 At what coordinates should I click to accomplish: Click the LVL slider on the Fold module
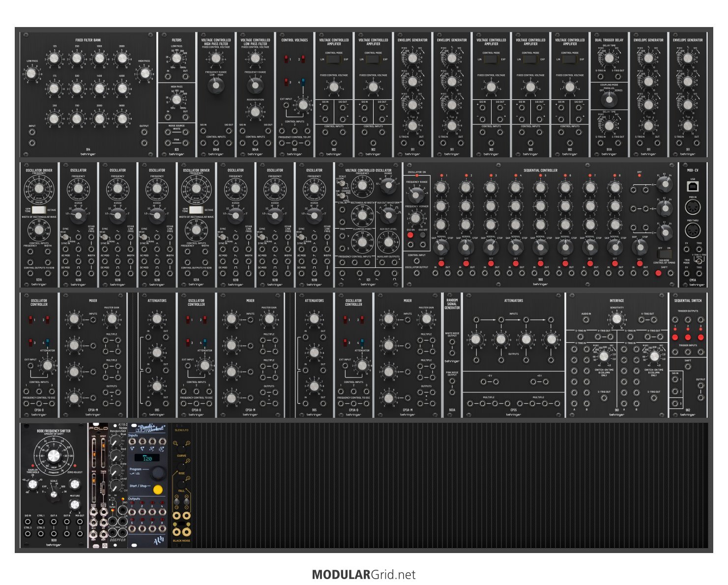pyautogui.click(x=93, y=453)
